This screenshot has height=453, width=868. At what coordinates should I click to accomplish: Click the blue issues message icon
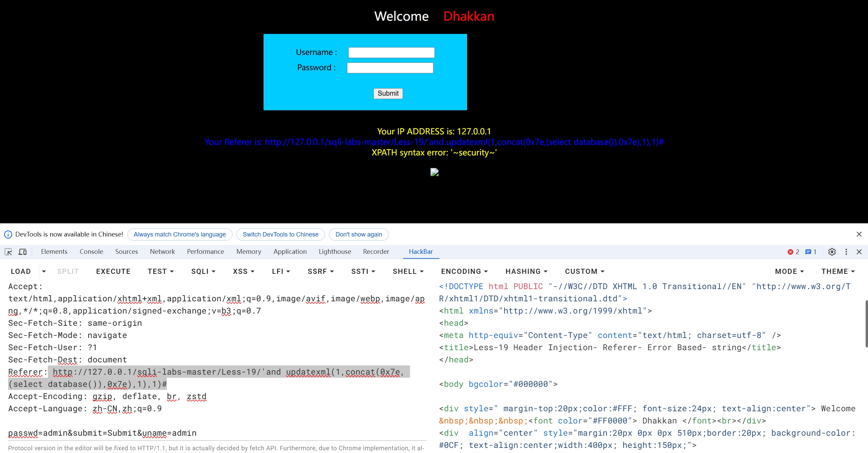tap(808, 252)
